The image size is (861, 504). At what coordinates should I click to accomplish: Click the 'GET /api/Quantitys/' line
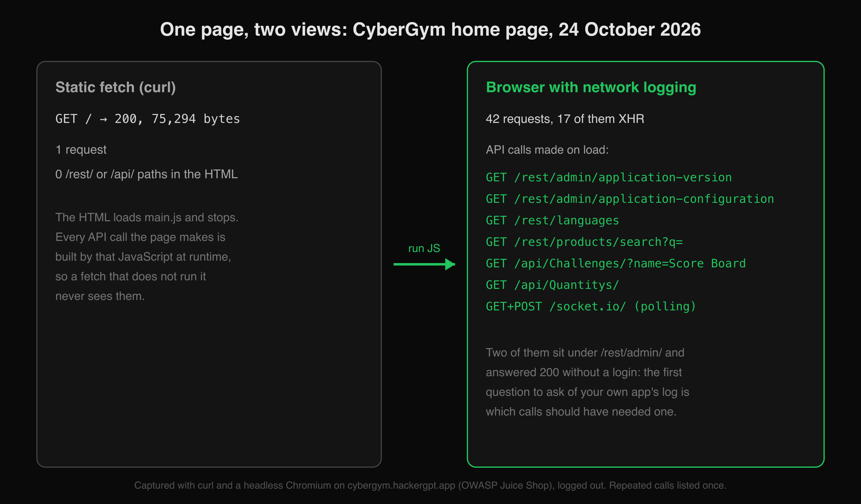552,285
